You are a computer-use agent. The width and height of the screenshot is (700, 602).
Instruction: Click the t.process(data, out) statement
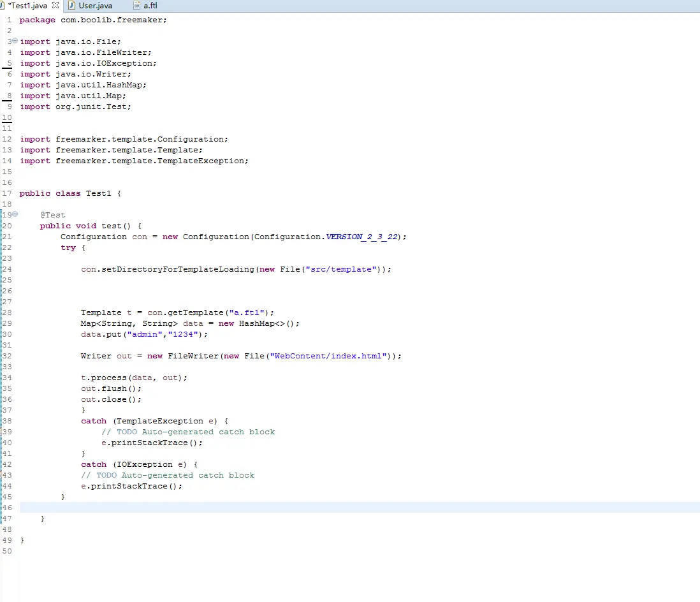pos(134,378)
